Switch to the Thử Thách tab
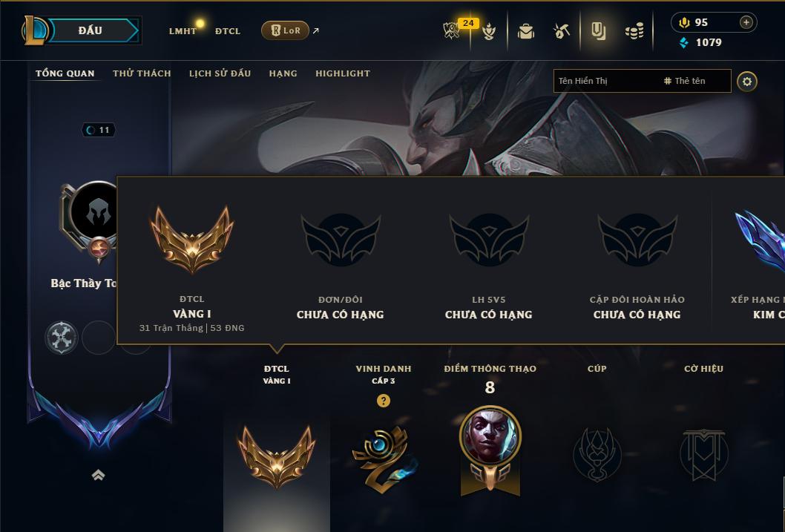Viewport: 785px width, 532px height. click(x=142, y=73)
